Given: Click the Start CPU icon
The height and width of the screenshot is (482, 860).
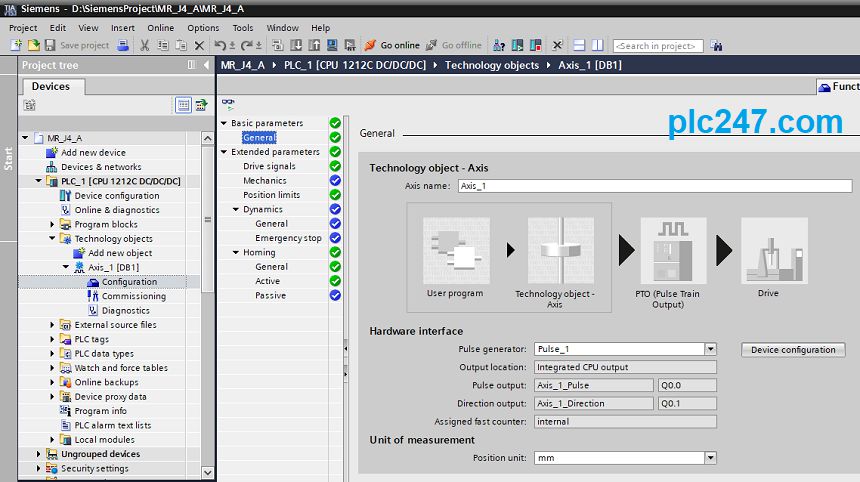Looking at the screenshot, I should tap(517, 45).
